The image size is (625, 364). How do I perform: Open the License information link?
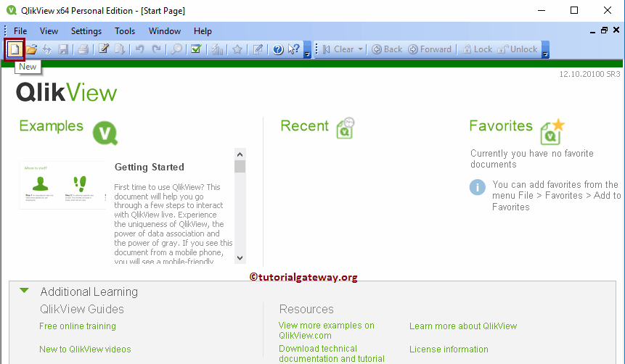pos(449,349)
